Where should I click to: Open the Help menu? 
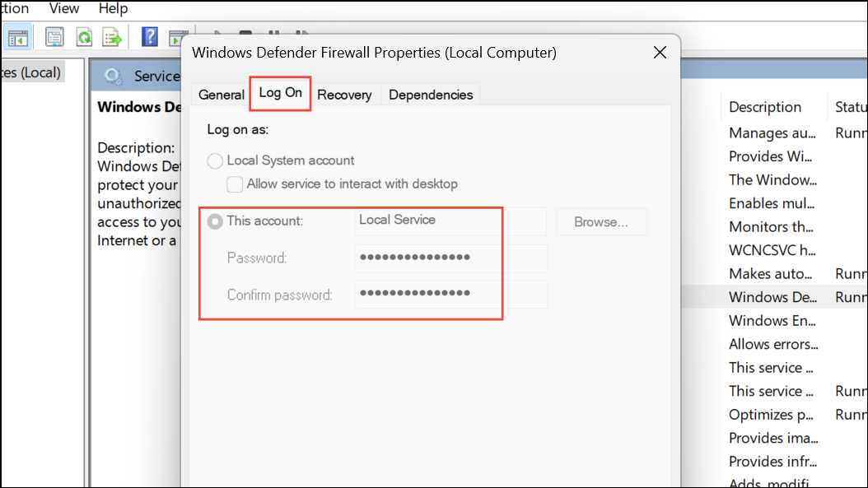114,9
